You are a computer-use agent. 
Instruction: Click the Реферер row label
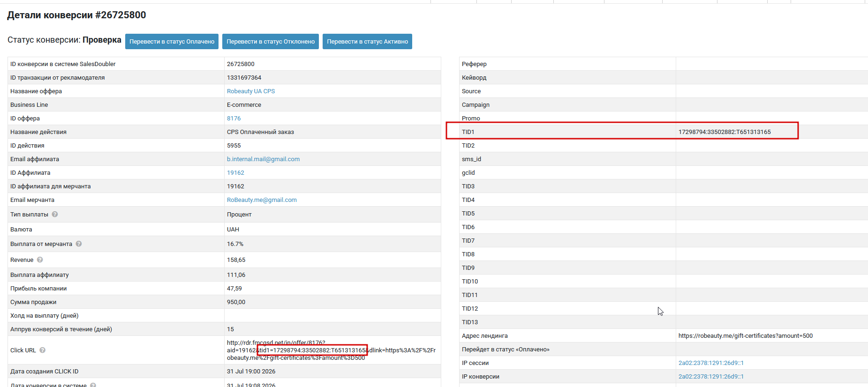click(x=474, y=64)
